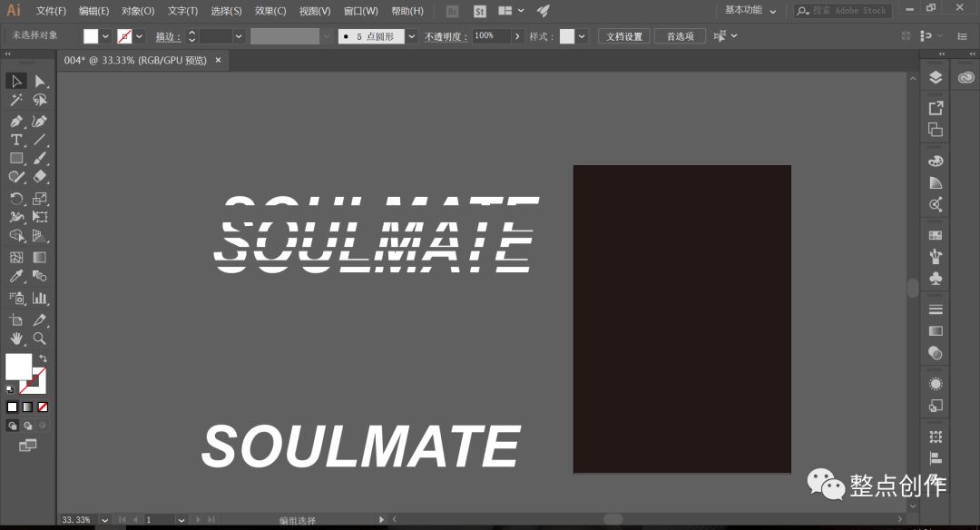The width and height of the screenshot is (980, 530).
Task: Click the 文档设置 button
Action: [x=624, y=36]
